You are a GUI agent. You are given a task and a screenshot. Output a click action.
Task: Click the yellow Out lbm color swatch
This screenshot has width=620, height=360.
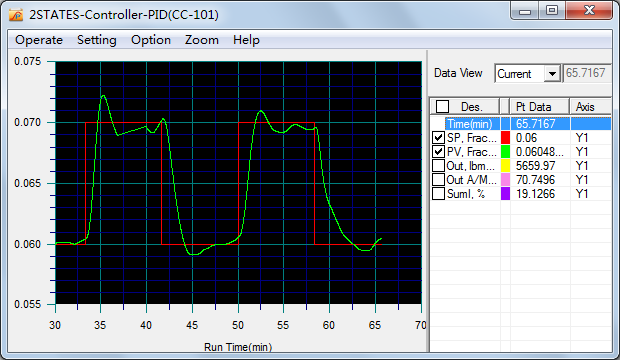(505, 165)
